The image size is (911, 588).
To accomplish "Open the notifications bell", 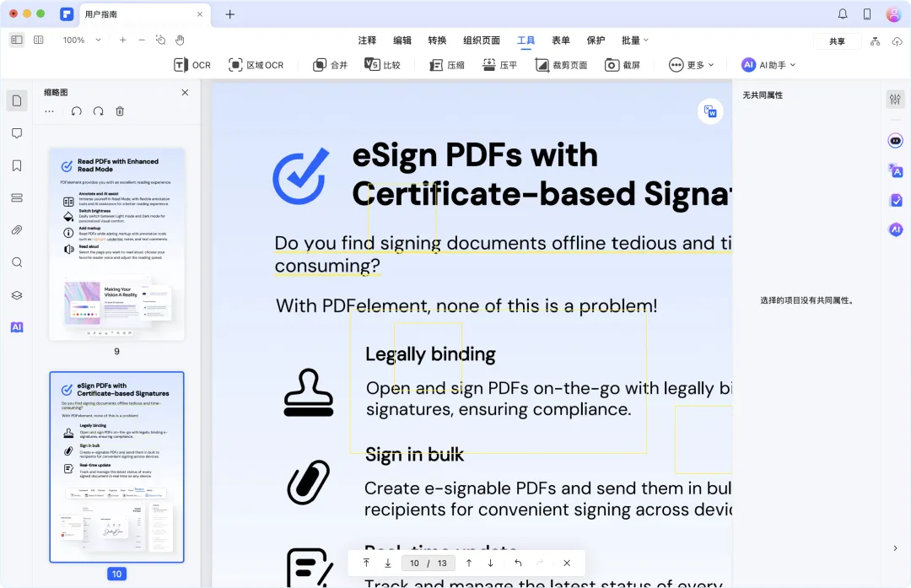I will (x=843, y=14).
